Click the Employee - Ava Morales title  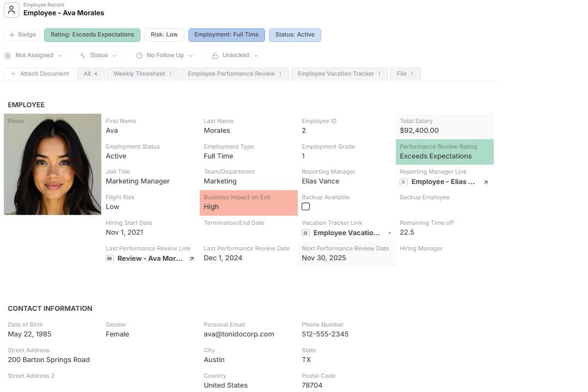(x=64, y=13)
